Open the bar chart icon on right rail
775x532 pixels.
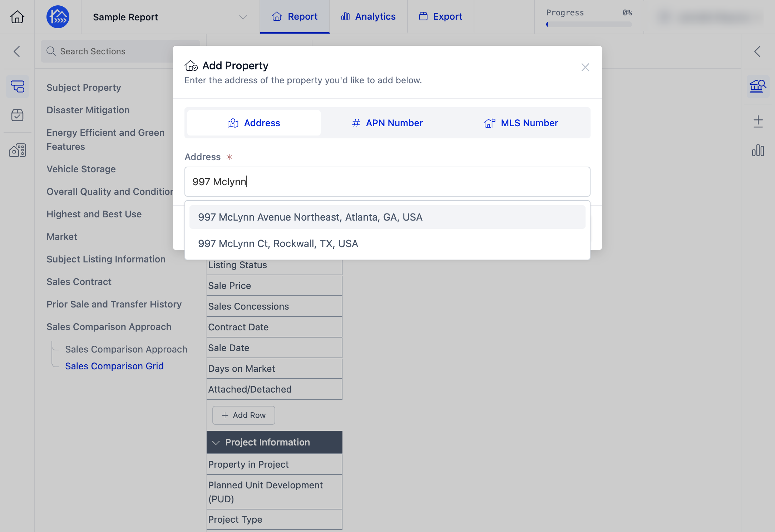point(758,150)
